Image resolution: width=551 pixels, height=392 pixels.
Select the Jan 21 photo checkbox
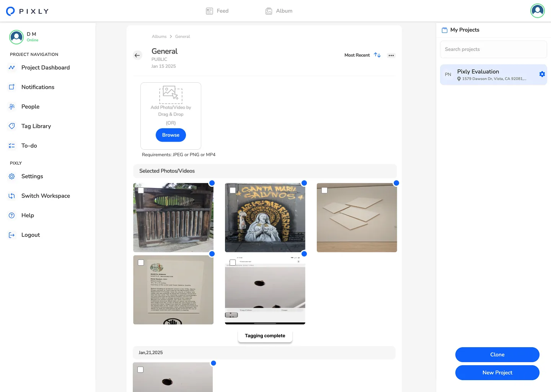(140, 370)
